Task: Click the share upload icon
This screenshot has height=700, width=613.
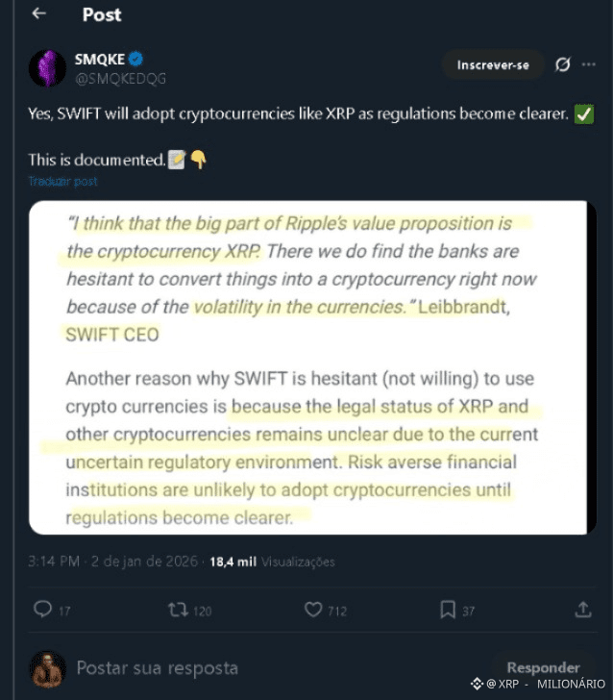Action: click(x=582, y=609)
